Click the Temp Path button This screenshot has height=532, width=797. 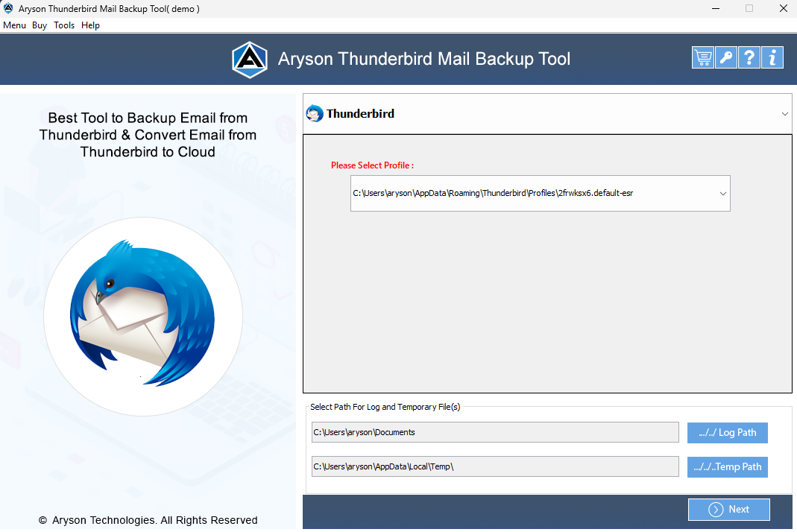tap(728, 466)
